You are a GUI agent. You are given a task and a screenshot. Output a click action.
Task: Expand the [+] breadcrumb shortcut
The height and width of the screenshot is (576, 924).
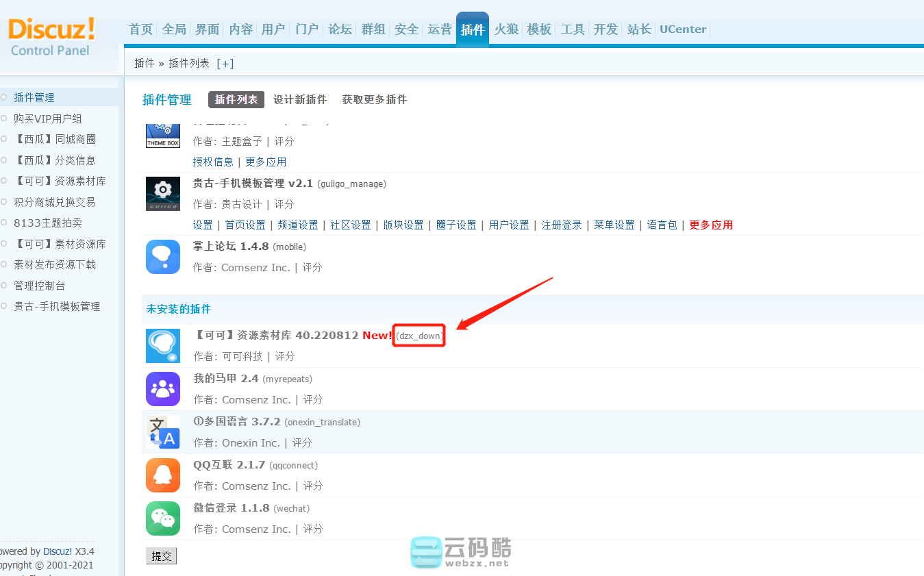[x=225, y=63]
